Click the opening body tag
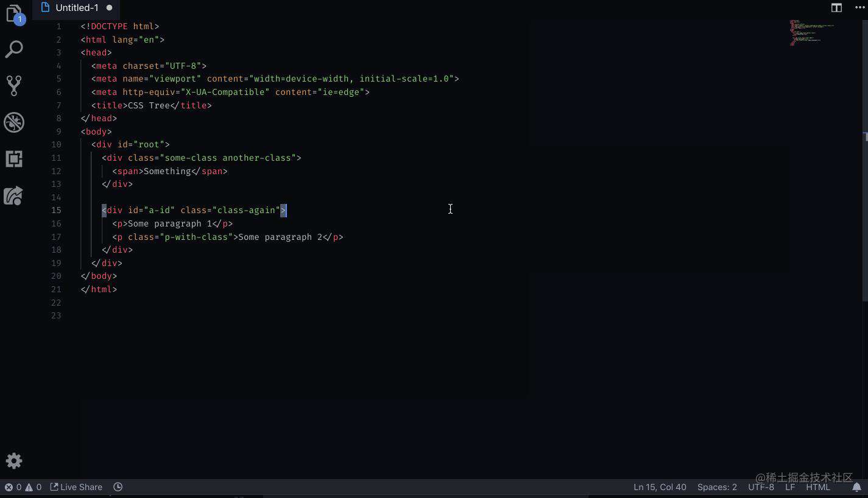This screenshot has height=498, width=868. point(96,132)
